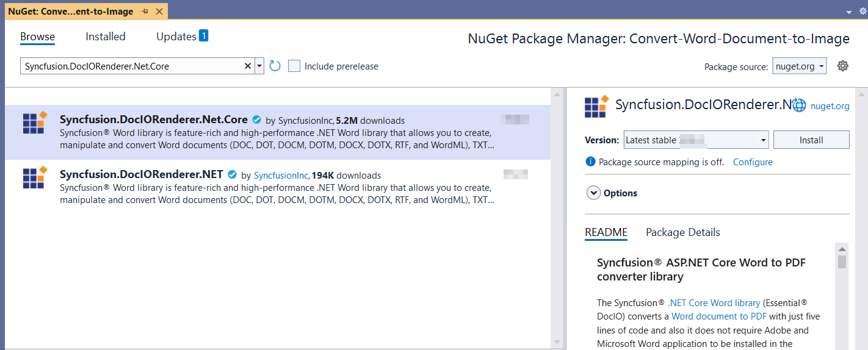This screenshot has height=350, width=868.
Task: Click package list scrollbar down arrow
Action: click(556, 341)
